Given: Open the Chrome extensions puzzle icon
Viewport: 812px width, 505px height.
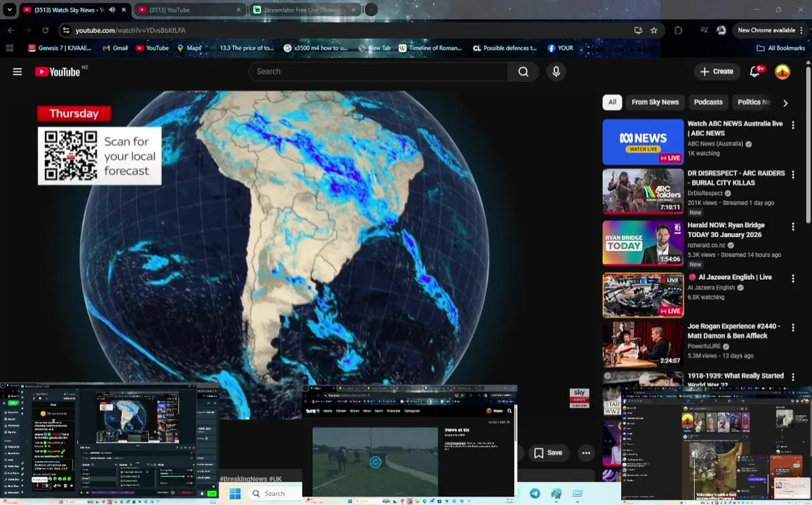Looking at the screenshot, I should click(679, 30).
